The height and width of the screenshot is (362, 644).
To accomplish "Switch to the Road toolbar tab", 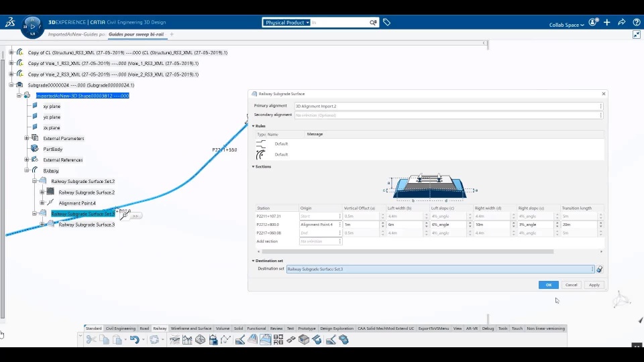I will pos(144,328).
